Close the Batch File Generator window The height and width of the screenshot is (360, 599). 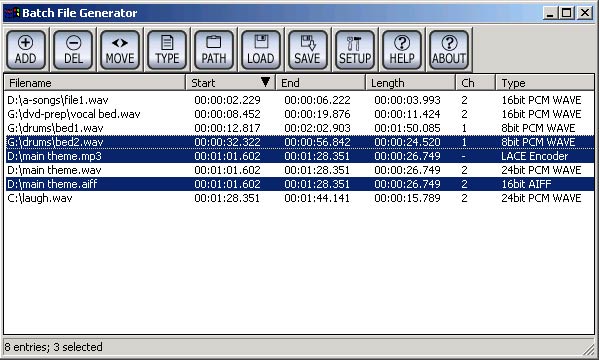[x=585, y=13]
